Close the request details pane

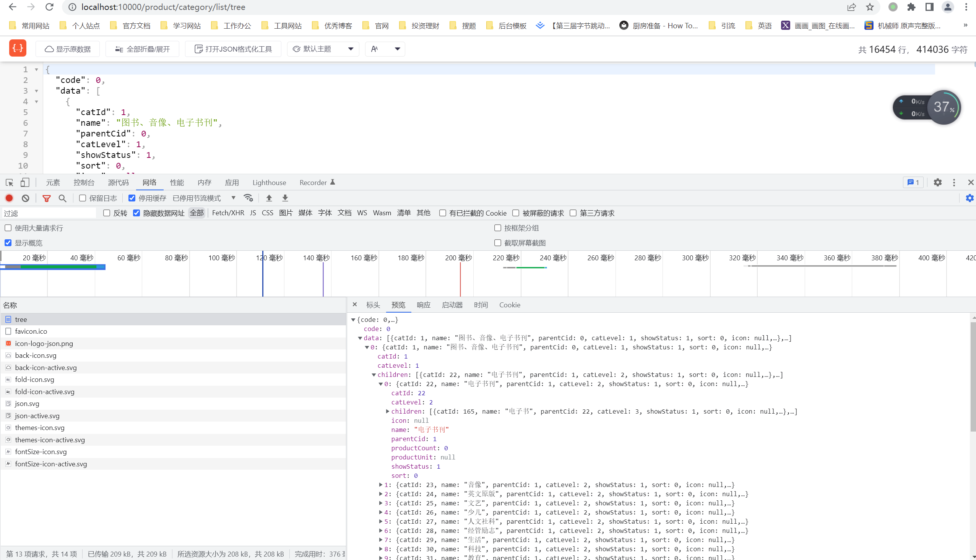pyautogui.click(x=354, y=305)
